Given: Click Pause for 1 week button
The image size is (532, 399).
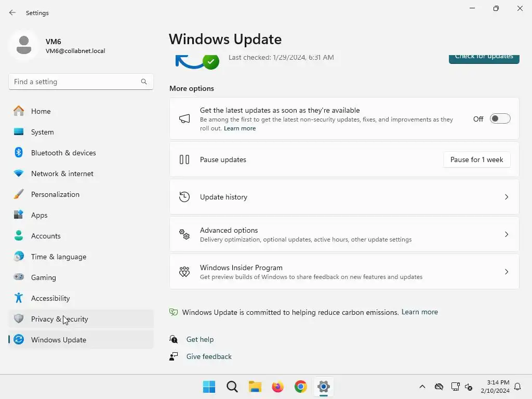Looking at the screenshot, I should [477, 159].
